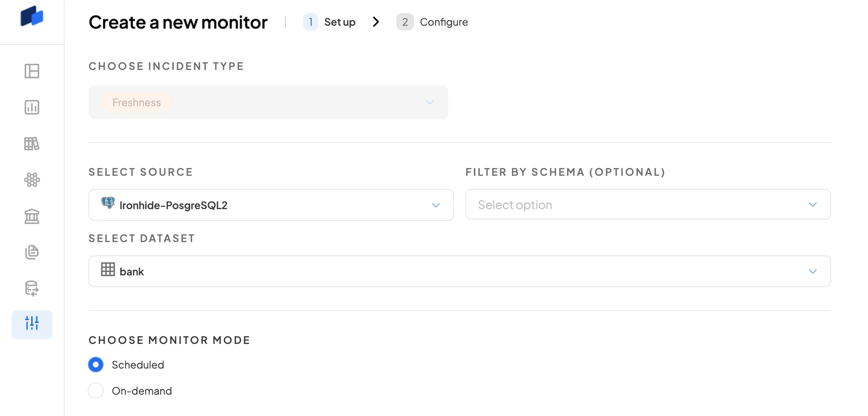
Task: Click the table grid icon beside bank
Action: [108, 269]
